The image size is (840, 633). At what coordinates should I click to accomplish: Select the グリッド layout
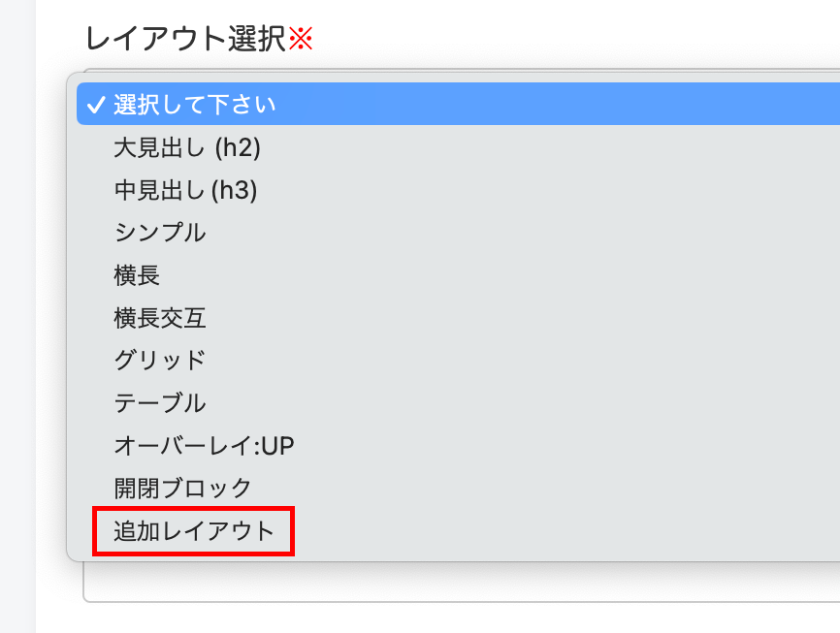(x=160, y=360)
